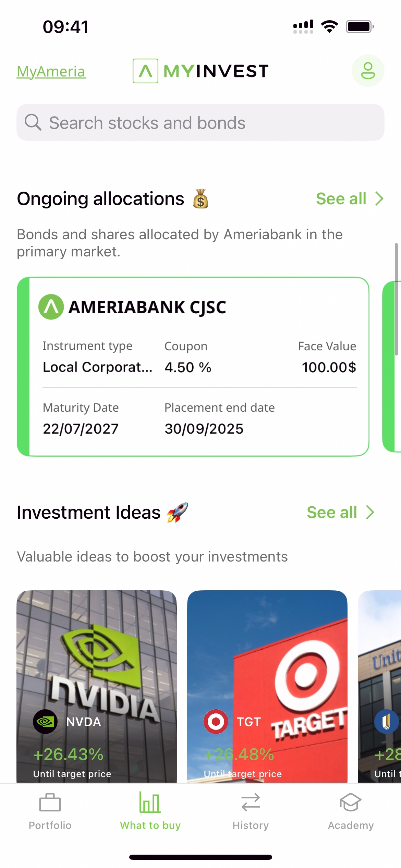The width and height of the screenshot is (401, 868).
Task: Open the MyAmeria link
Action: pyautogui.click(x=51, y=71)
